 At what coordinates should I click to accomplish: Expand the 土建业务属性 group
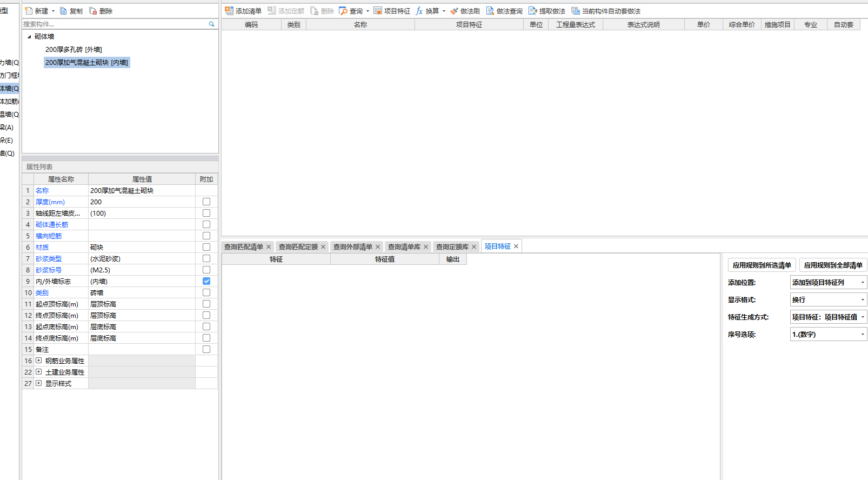[x=38, y=372]
